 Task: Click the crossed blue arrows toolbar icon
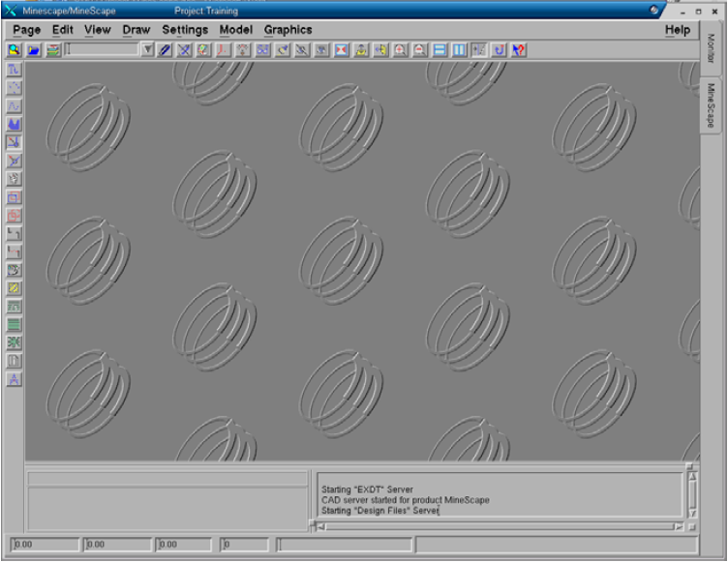(x=184, y=49)
